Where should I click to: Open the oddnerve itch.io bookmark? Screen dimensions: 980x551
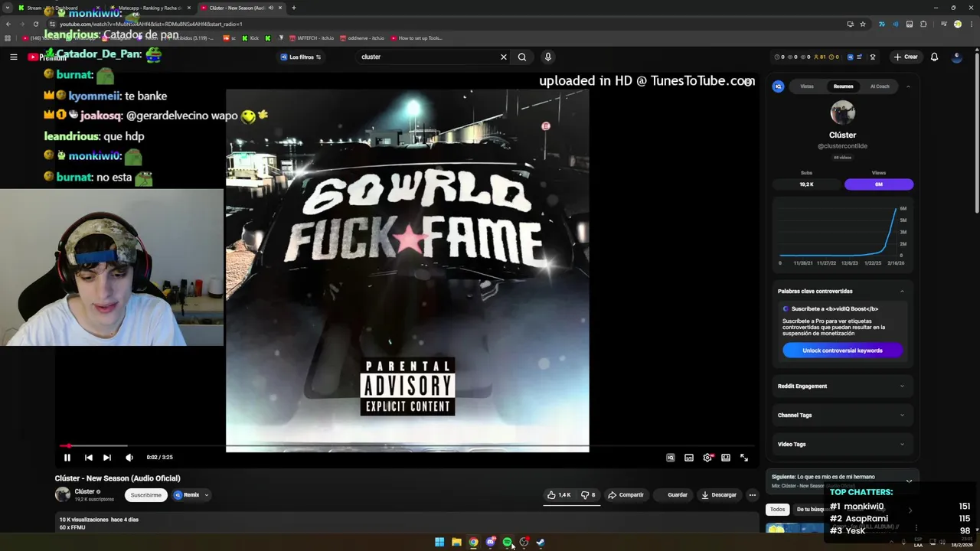[361, 38]
